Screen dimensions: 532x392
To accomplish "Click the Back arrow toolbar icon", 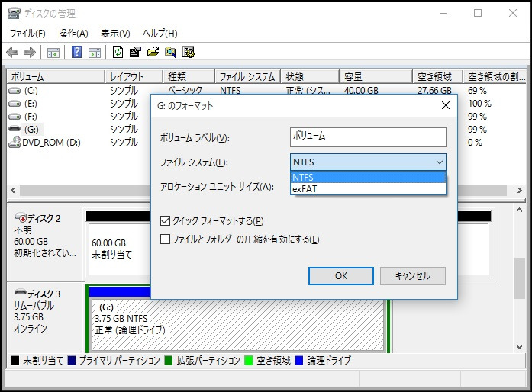I will click(12, 52).
